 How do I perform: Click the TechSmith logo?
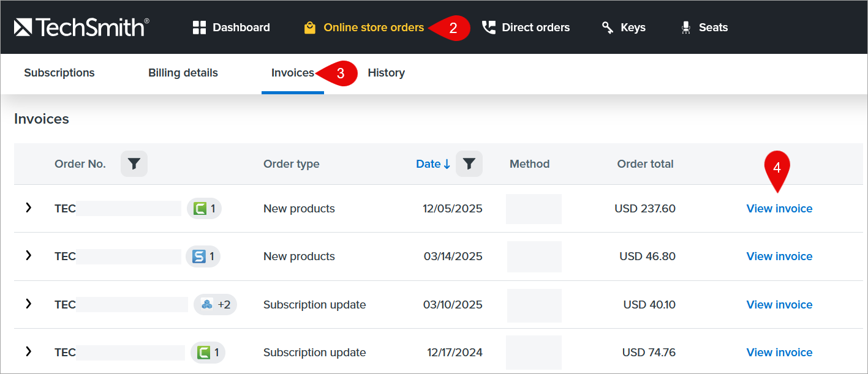(x=81, y=27)
